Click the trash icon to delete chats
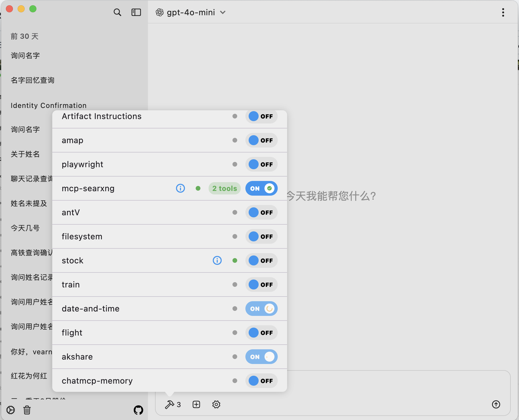This screenshot has width=519, height=420. (x=27, y=410)
